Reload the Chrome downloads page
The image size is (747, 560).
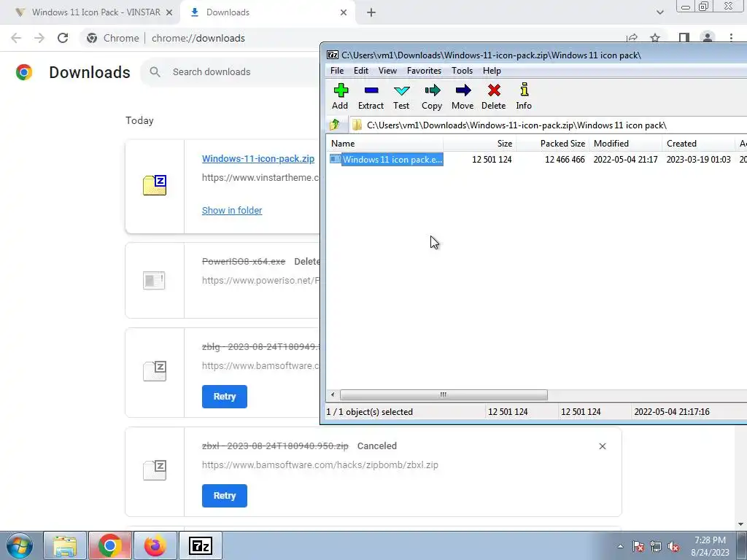(x=63, y=38)
